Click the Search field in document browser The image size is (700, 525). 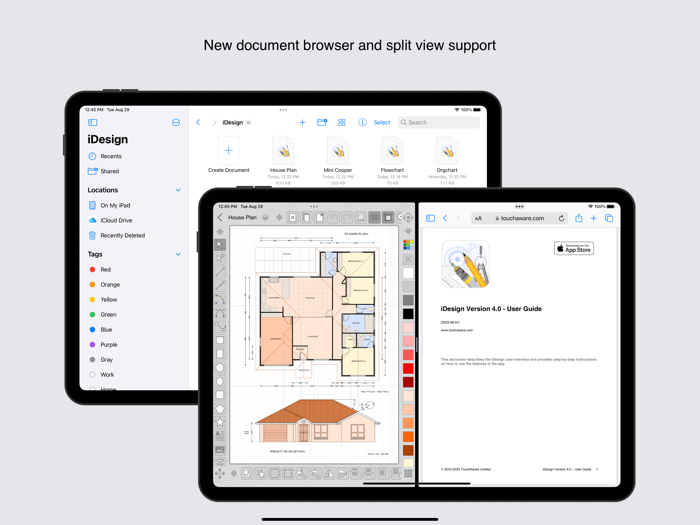click(439, 122)
